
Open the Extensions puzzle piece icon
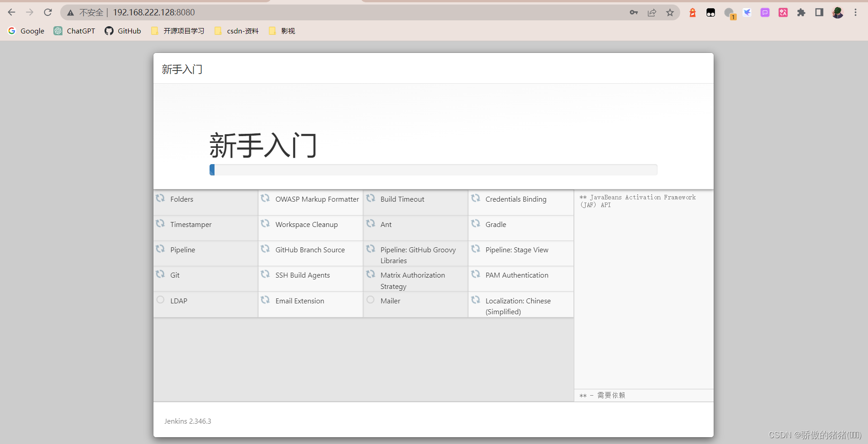[x=801, y=13]
